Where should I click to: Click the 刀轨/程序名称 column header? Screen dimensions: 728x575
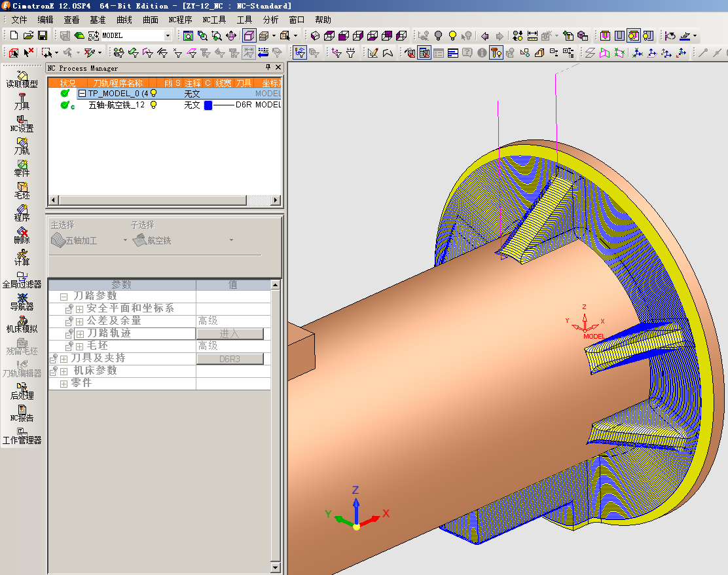pos(118,83)
